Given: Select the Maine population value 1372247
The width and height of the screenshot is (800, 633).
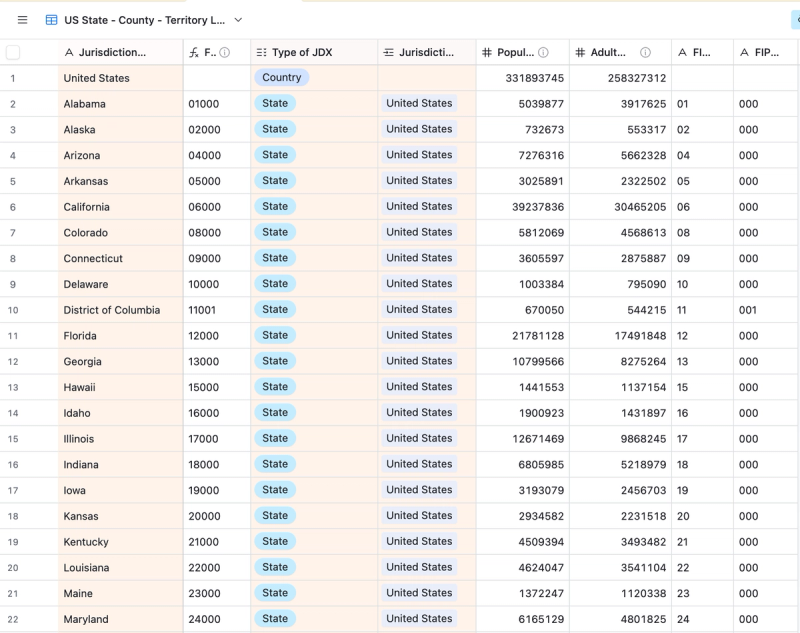Looking at the screenshot, I should point(522,593).
